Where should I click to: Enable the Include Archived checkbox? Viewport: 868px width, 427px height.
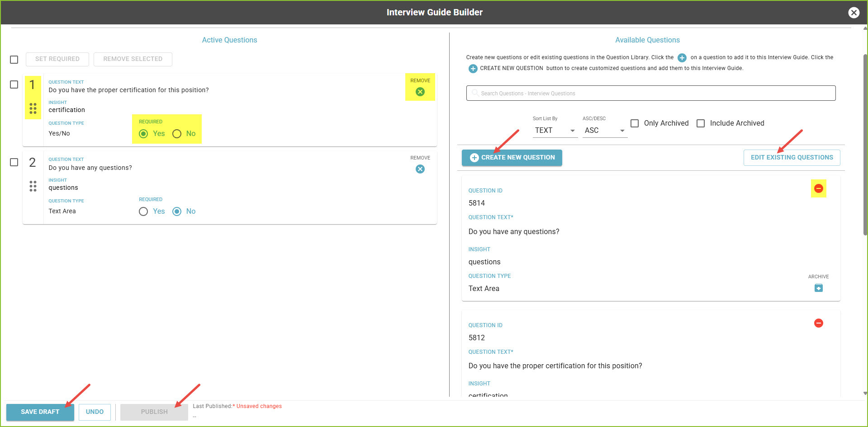pyautogui.click(x=701, y=123)
